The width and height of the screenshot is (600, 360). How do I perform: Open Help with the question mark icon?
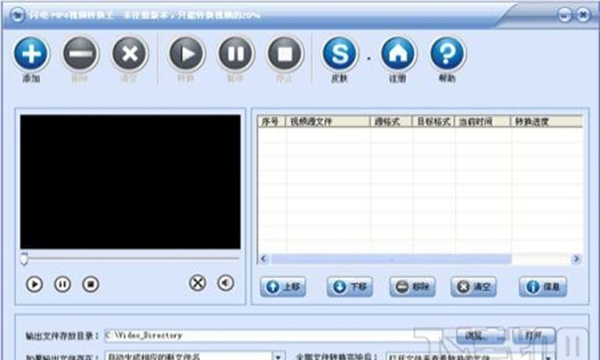pyautogui.click(x=447, y=54)
